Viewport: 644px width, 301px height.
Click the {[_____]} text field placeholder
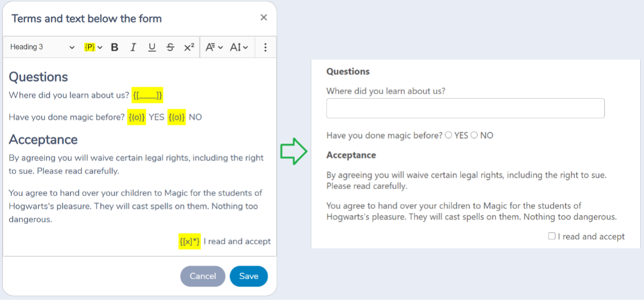pos(148,95)
